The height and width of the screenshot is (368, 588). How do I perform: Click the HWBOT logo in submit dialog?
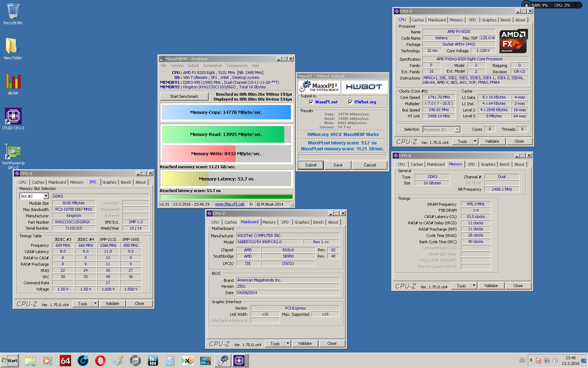tap(364, 87)
